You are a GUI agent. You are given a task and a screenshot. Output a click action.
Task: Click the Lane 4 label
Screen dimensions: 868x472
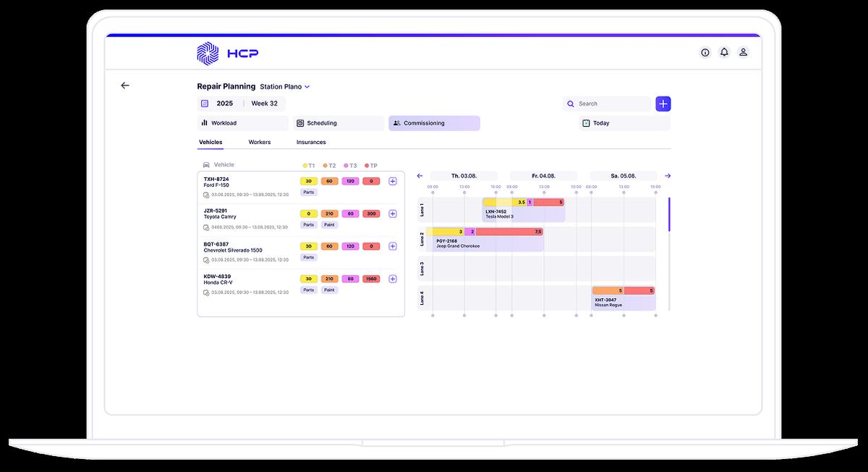(422, 298)
